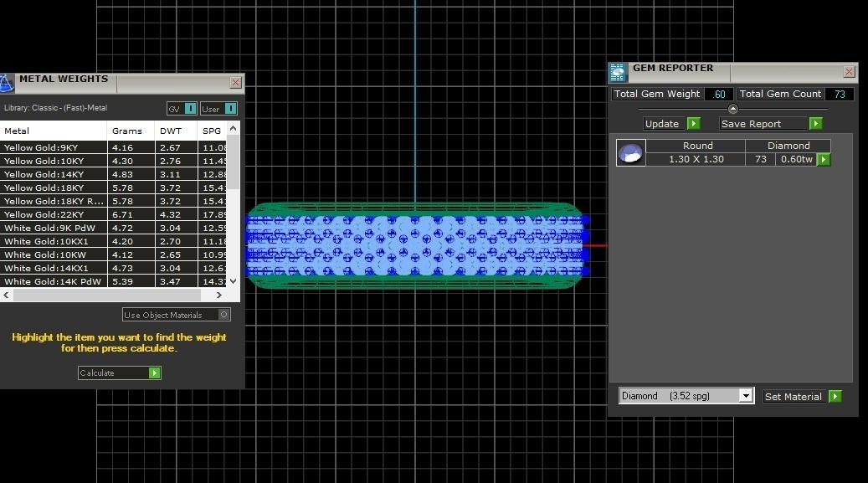Click the 3.47 DWT value

(x=176, y=280)
